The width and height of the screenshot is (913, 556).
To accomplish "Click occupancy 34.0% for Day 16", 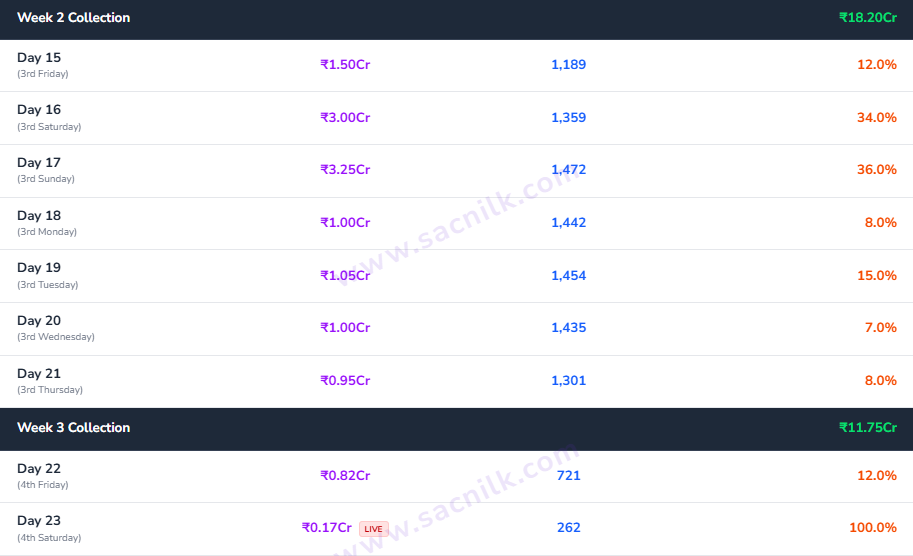I will (x=876, y=118).
